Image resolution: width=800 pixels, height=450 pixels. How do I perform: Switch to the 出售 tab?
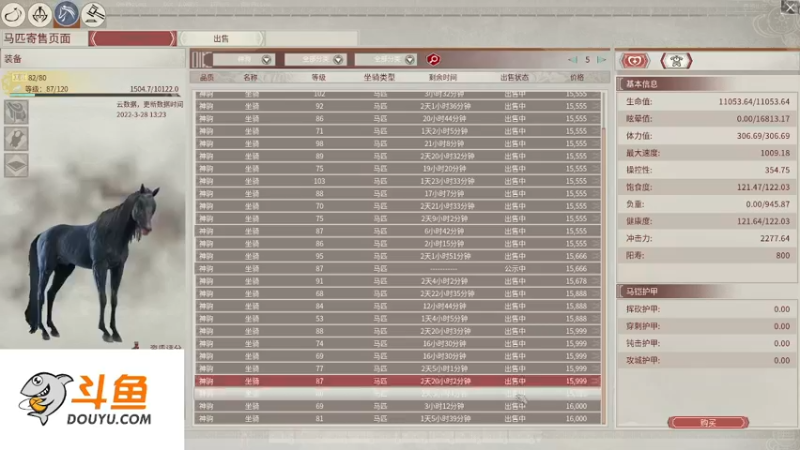(x=221, y=38)
